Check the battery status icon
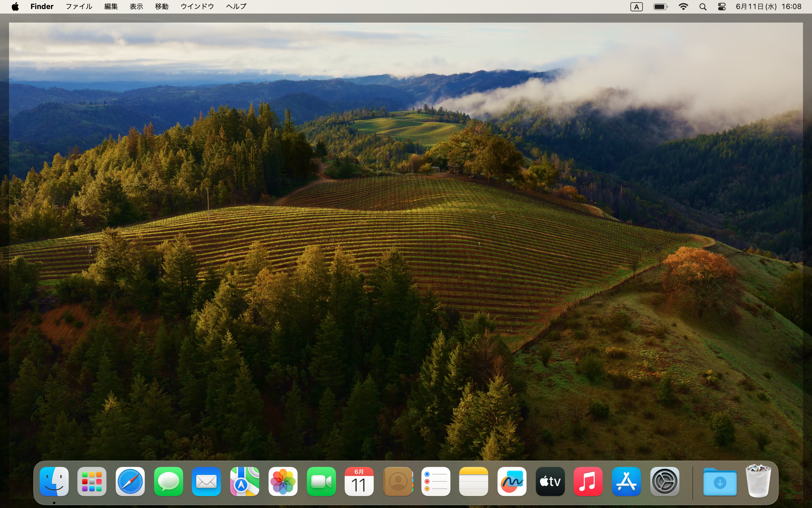 [661, 7]
